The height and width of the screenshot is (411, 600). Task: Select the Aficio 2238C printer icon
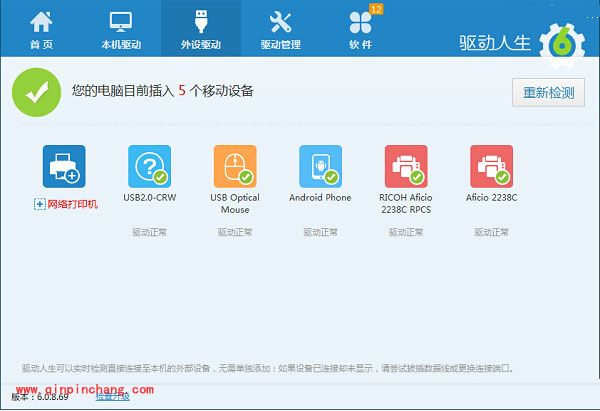[x=492, y=166]
